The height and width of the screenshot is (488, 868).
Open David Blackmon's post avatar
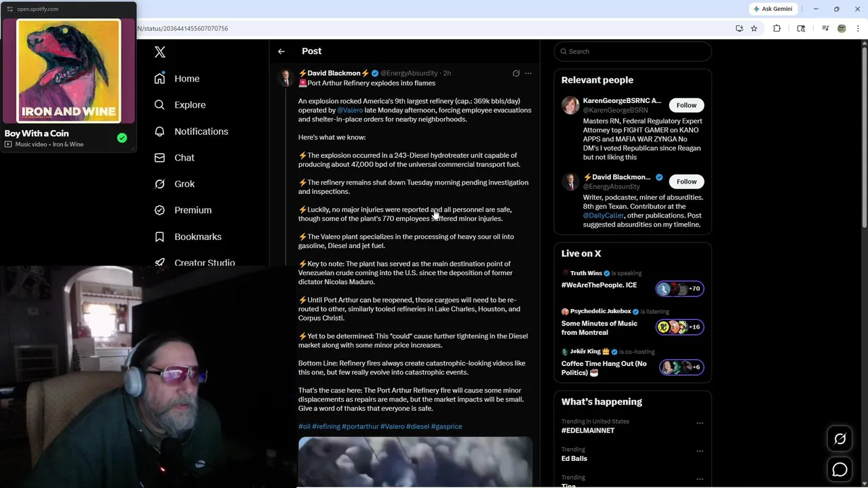coord(286,77)
